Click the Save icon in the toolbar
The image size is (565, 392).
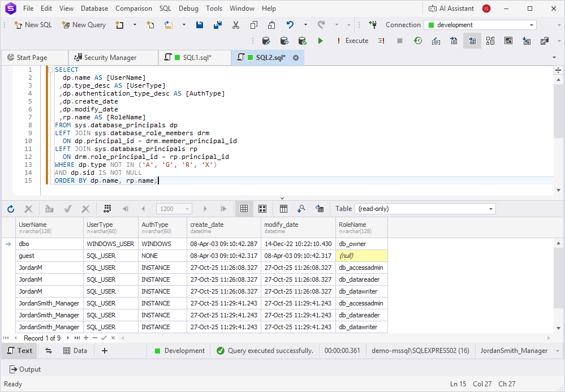point(200,25)
